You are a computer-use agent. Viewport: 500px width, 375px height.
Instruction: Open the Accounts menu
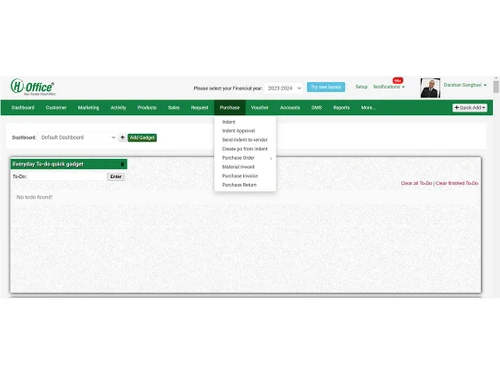point(290,108)
